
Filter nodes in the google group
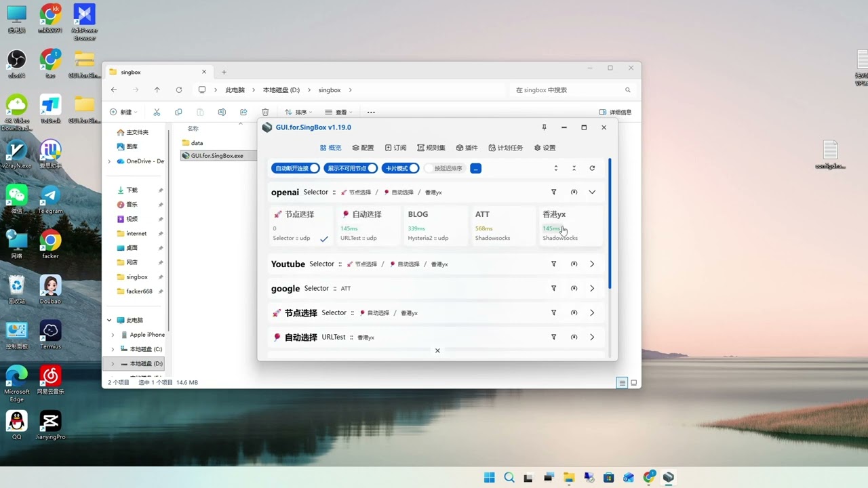tap(553, 289)
